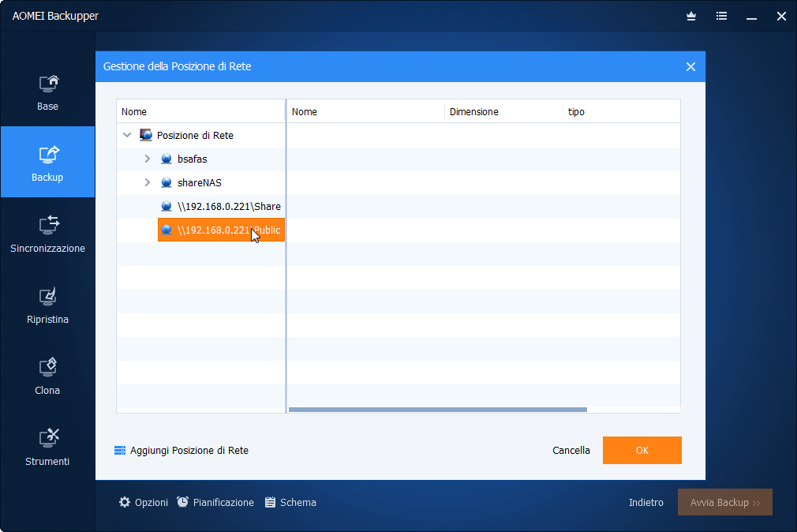Screen dimensions: 797x532
Task: Open the Sincronizzazione sidebar icon
Action: coord(49,225)
